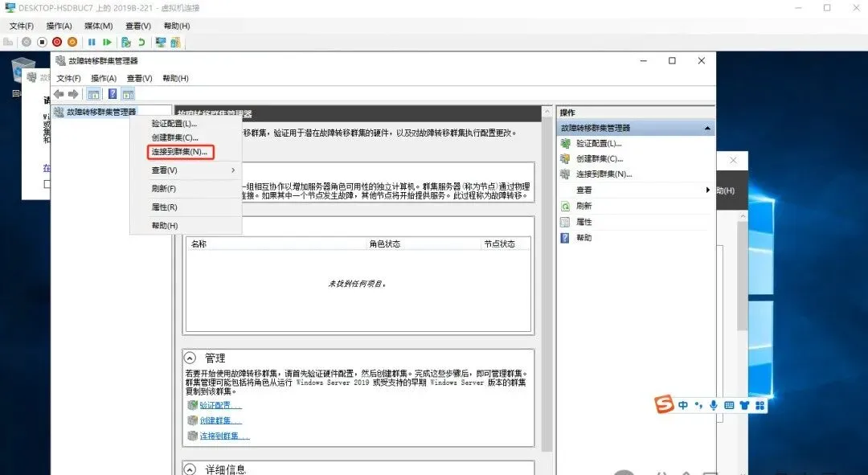Open the soft keyboard on Sogou input bar
Image resolution: width=868 pixels, height=475 pixels.
point(730,405)
